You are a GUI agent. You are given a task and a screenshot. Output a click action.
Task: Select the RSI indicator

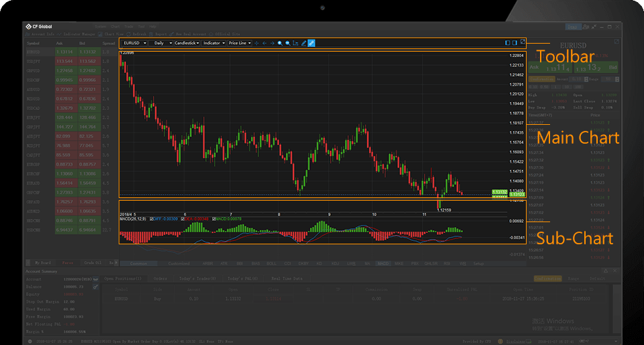point(447,264)
